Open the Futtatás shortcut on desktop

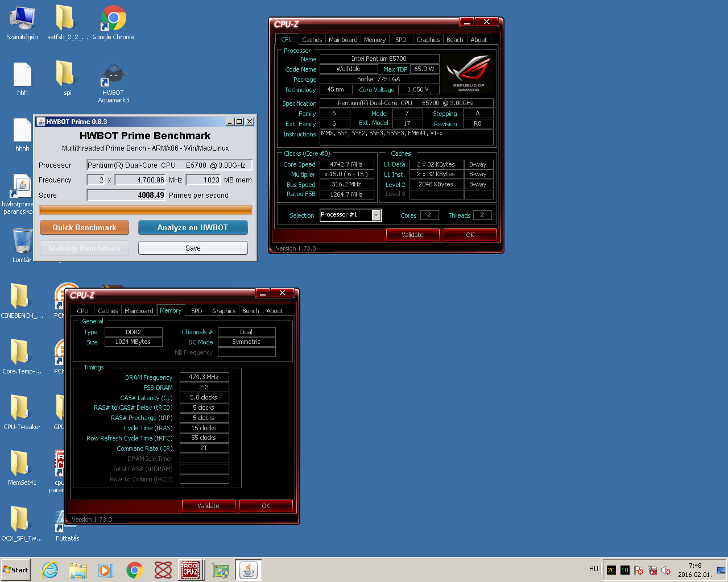pyautogui.click(x=67, y=526)
